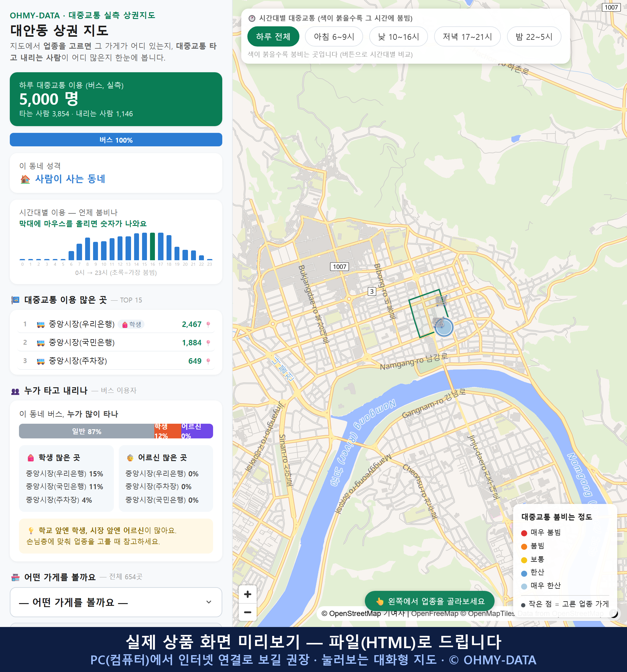Click the 중앙시장(주차장) 0% line under 어르신 많은 곳
627x672 pixels.
tap(158, 487)
